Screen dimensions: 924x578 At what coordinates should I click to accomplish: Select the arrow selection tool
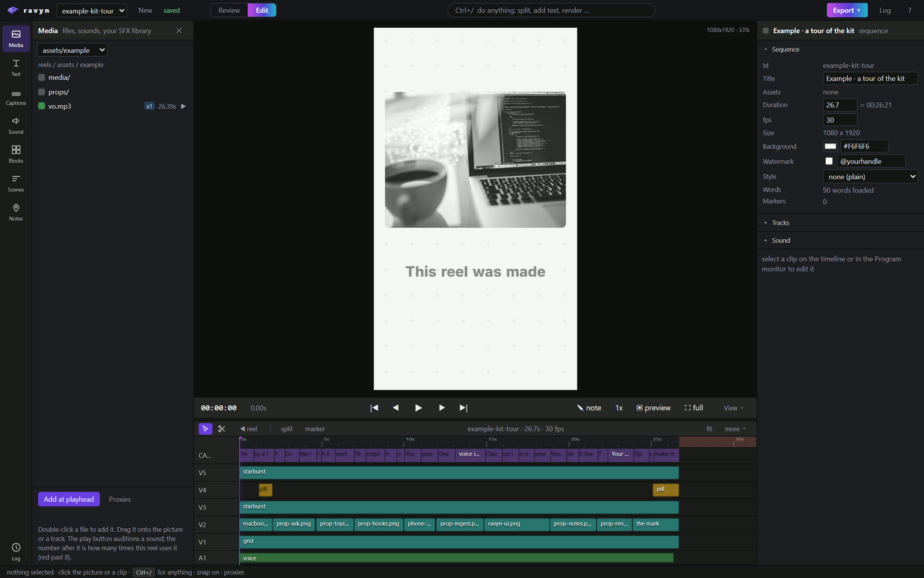pos(205,429)
